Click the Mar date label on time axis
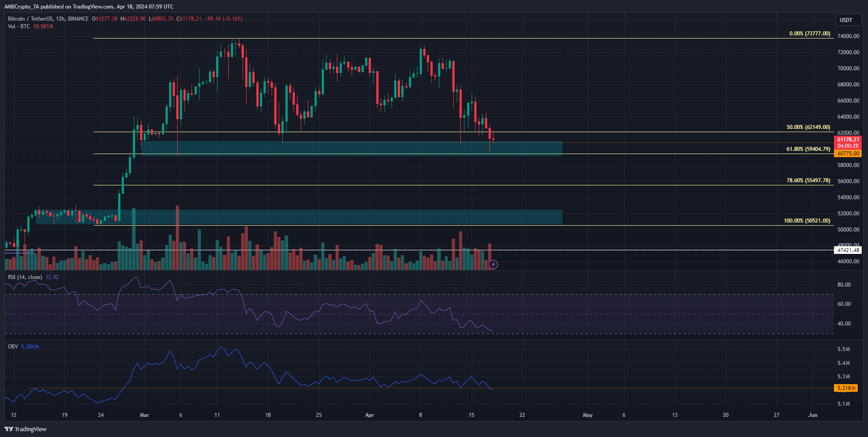This screenshot has width=868, height=437. pyautogui.click(x=144, y=415)
